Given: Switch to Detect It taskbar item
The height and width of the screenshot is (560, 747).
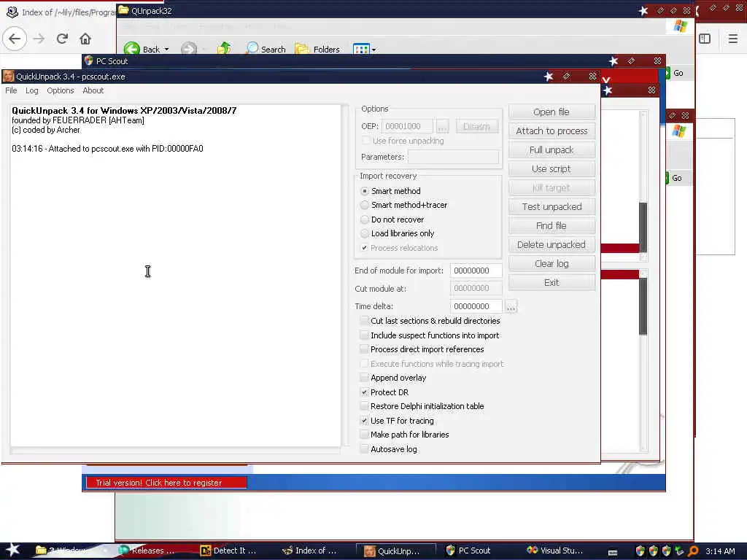Looking at the screenshot, I should [228, 551].
